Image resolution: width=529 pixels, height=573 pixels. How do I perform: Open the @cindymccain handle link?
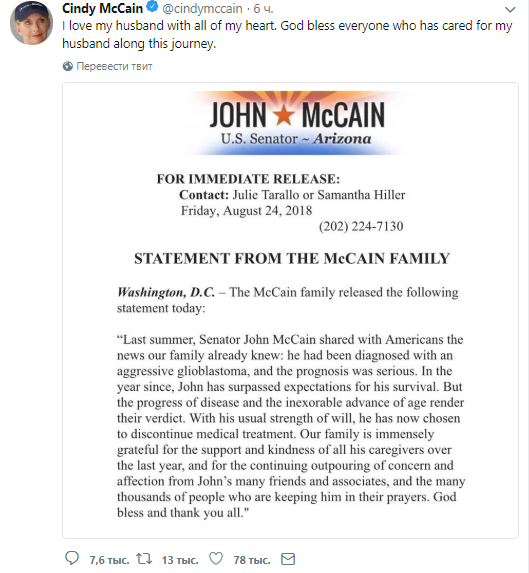(x=202, y=8)
